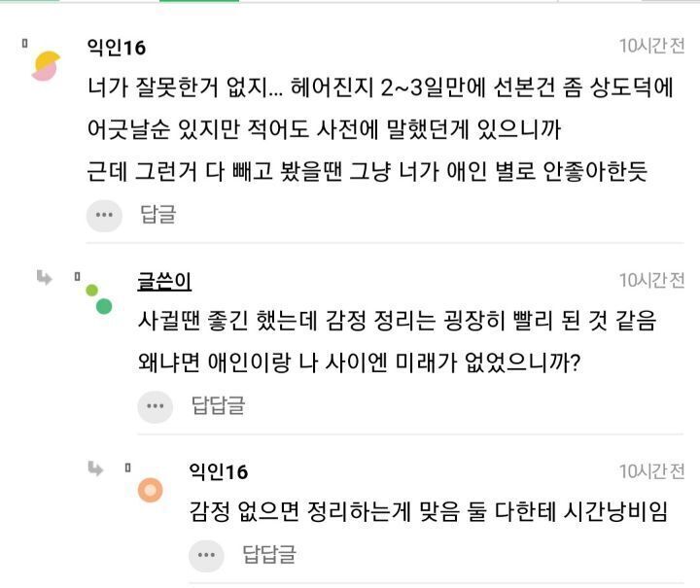
Task: Open more options on the last 익인16 reply
Action: (206, 555)
